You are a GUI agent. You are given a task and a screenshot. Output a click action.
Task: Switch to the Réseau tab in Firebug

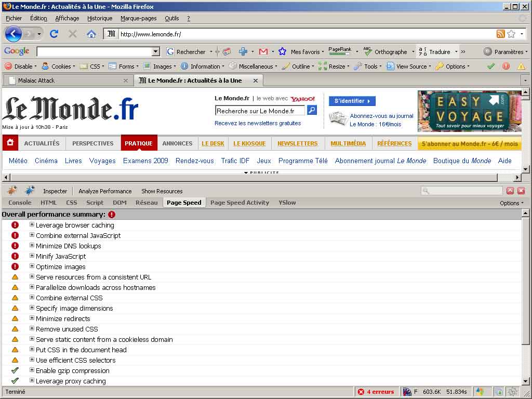[147, 203]
